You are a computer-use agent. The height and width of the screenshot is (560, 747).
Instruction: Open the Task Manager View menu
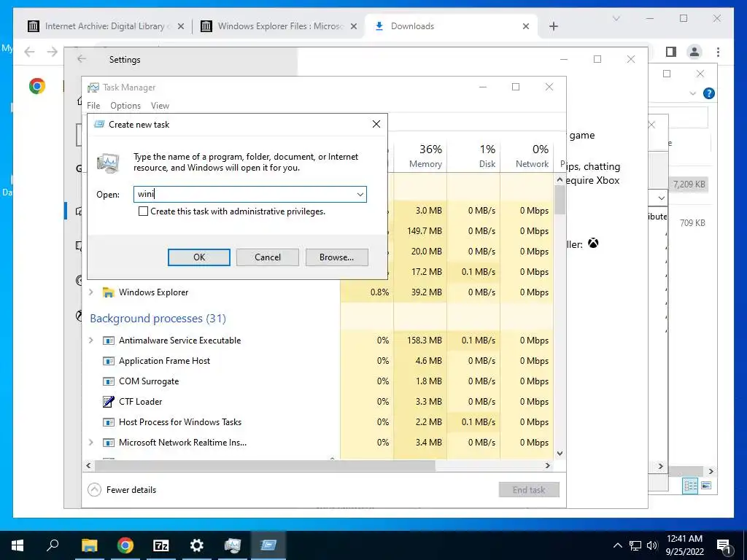[160, 106]
